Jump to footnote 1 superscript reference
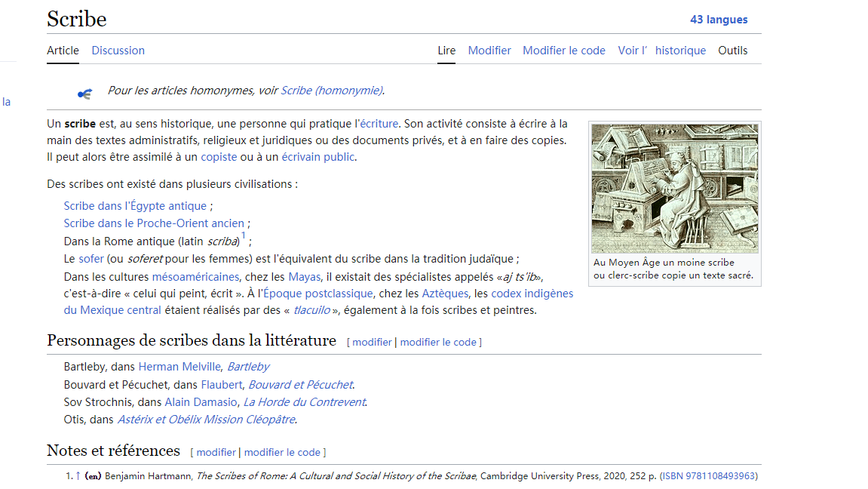The image size is (868, 489). tap(243, 236)
